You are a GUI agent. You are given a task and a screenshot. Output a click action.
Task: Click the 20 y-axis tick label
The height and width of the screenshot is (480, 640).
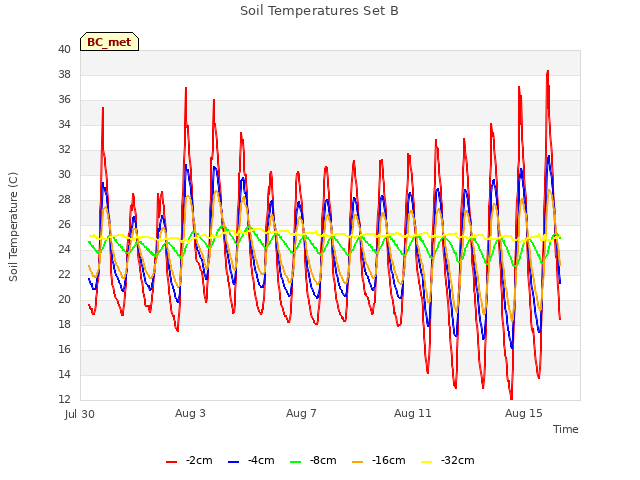tap(64, 300)
